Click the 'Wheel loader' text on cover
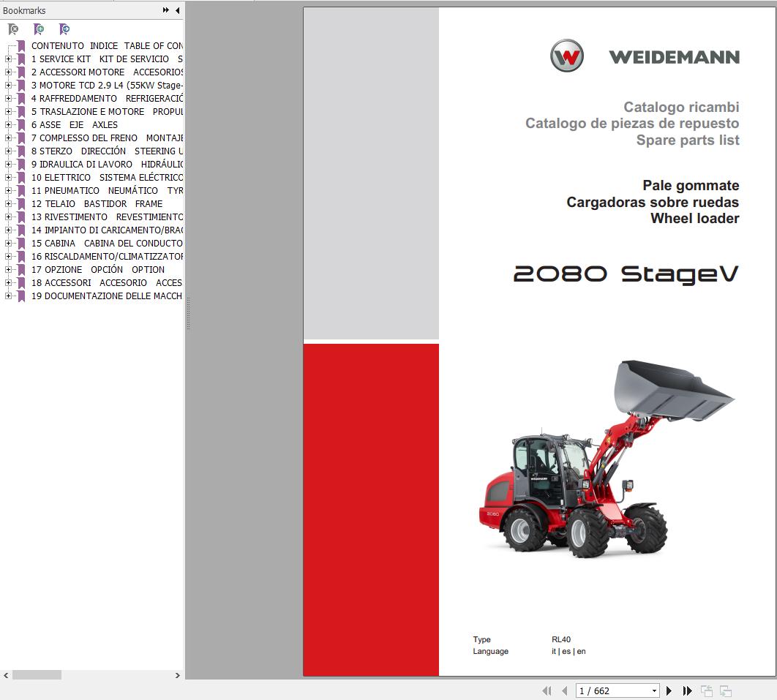This screenshot has height=700, width=777. click(695, 219)
